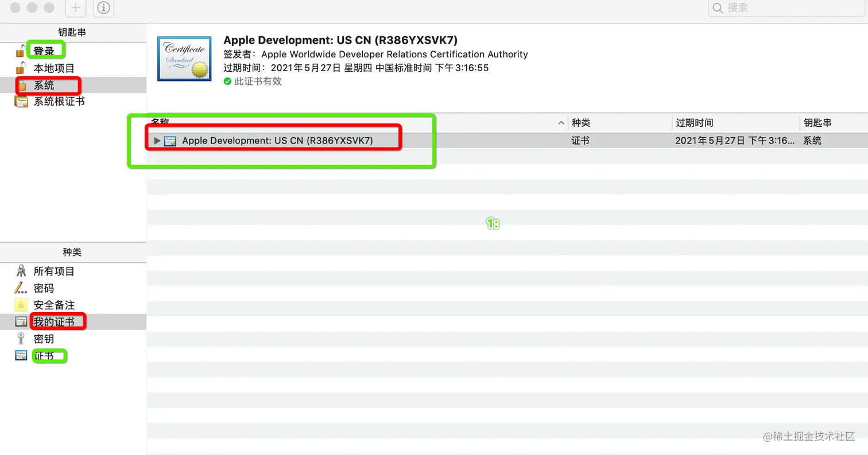
Task: Click the certificate title Apple Development heading
Action: [x=340, y=40]
